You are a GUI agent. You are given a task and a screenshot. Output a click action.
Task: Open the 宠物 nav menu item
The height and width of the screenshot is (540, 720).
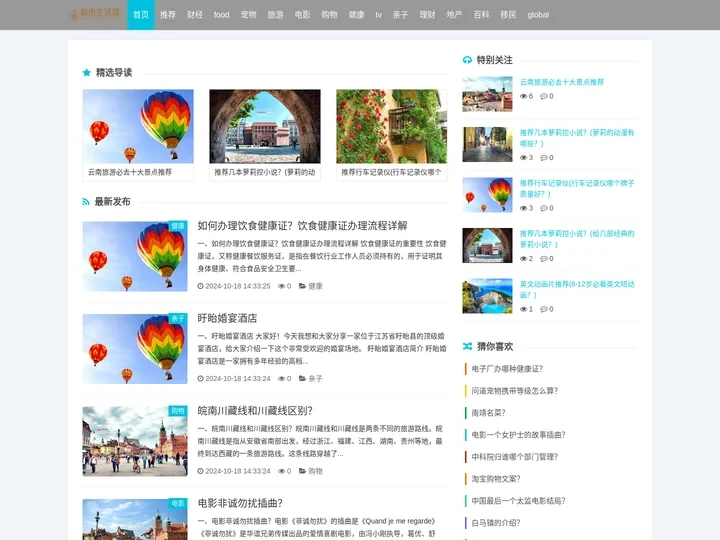pos(248,15)
